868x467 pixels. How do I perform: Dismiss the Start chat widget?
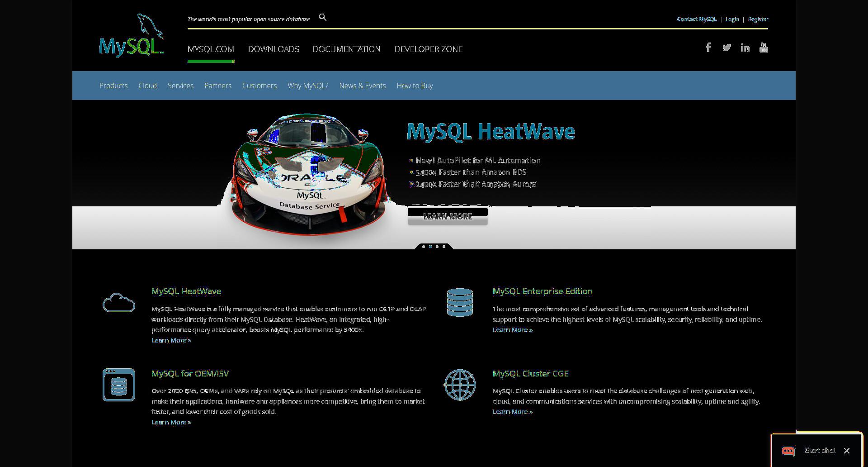(x=847, y=451)
